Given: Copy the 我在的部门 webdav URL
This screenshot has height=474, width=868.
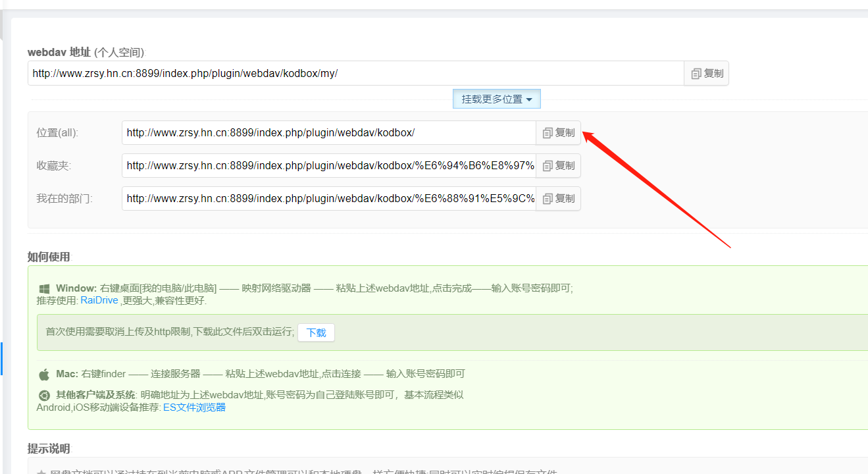Looking at the screenshot, I should coord(558,198).
